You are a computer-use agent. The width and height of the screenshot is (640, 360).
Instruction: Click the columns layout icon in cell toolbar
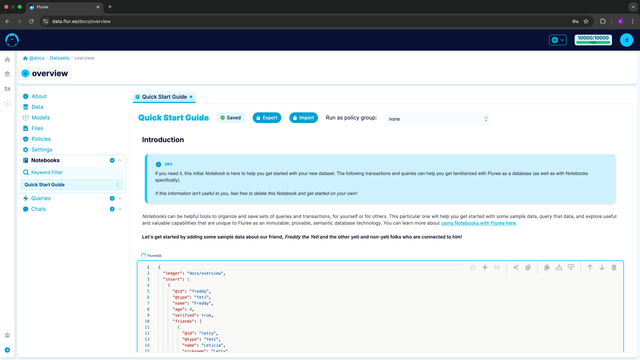(x=497, y=267)
